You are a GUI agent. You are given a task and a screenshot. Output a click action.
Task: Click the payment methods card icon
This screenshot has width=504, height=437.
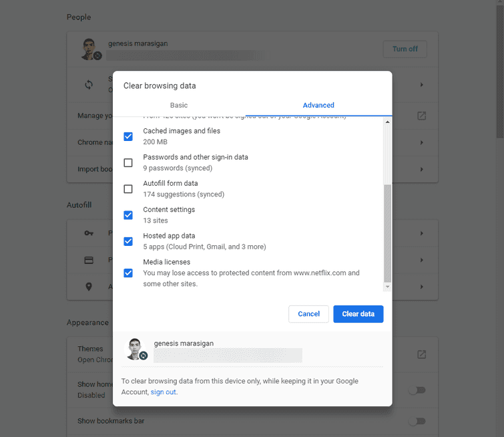click(89, 260)
